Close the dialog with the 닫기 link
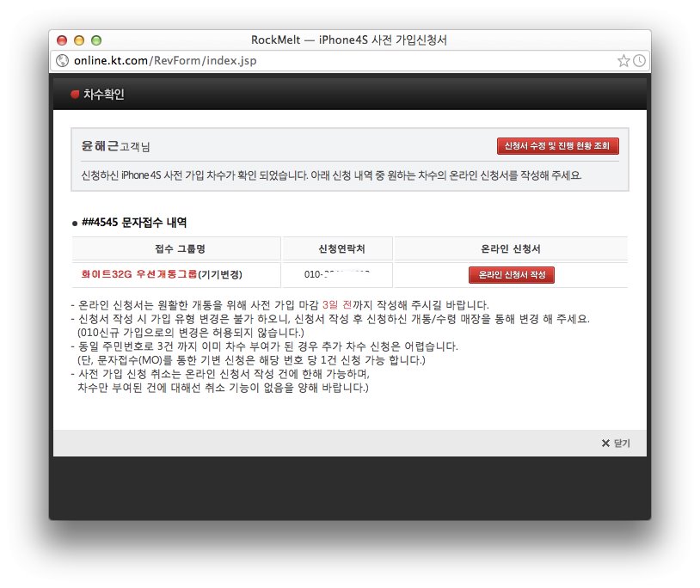The width and height of the screenshot is (700, 588). (x=616, y=443)
